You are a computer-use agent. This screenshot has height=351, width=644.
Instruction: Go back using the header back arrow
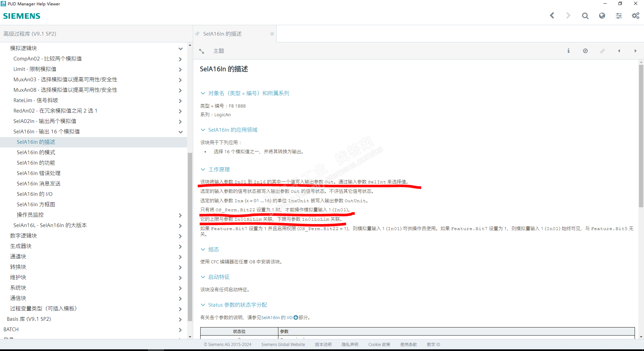pyautogui.click(x=552, y=16)
